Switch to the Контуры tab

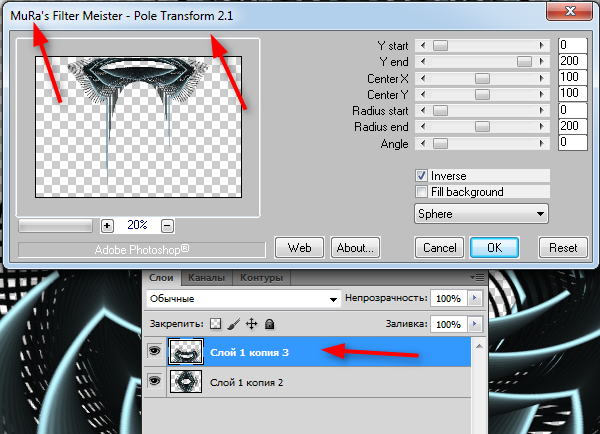coord(261,278)
